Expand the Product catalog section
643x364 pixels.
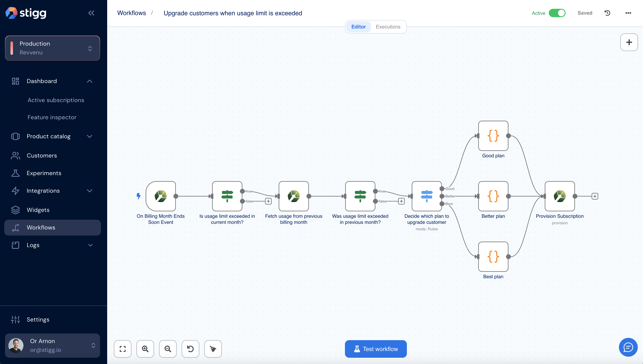coord(90,136)
